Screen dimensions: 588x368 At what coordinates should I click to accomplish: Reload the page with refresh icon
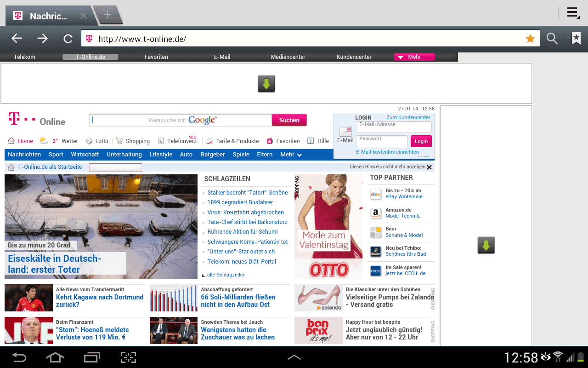pos(68,39)
